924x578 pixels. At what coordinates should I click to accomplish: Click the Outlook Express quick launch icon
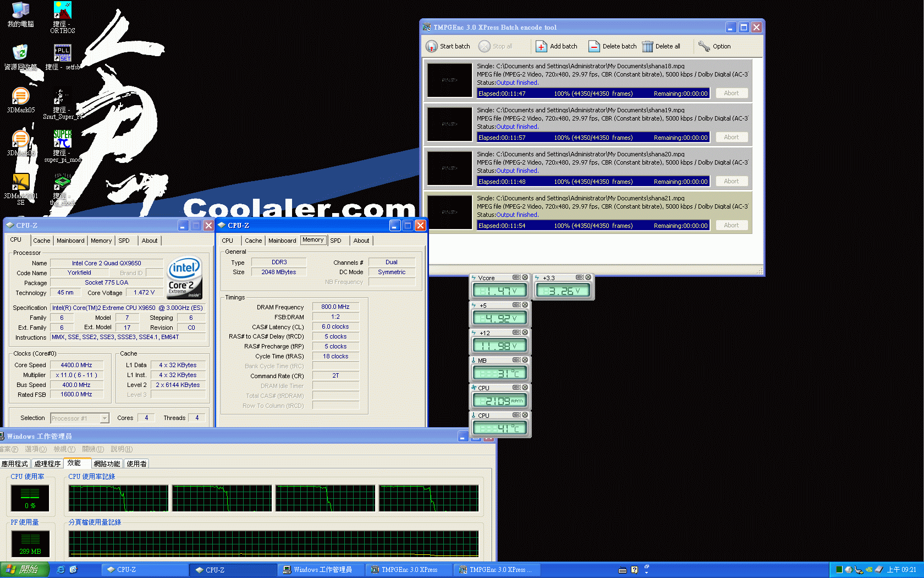pos(73,570)
